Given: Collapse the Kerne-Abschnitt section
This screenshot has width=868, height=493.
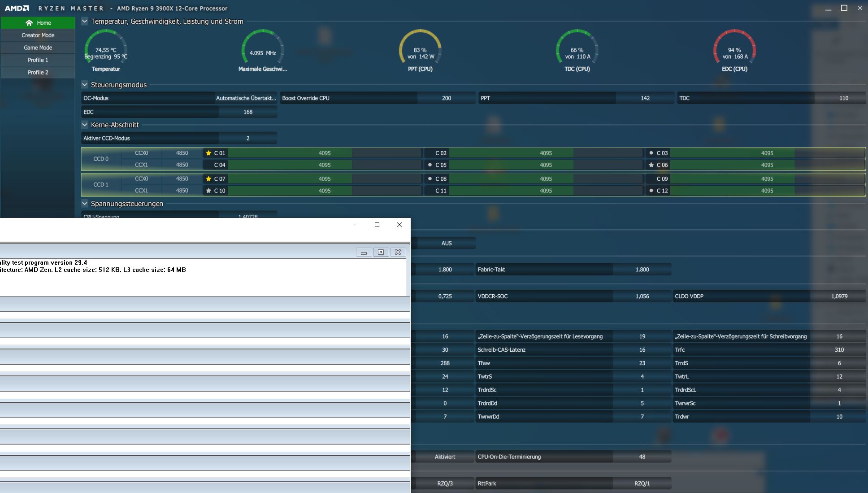Looking at the screenshot, I should point(85,125).
